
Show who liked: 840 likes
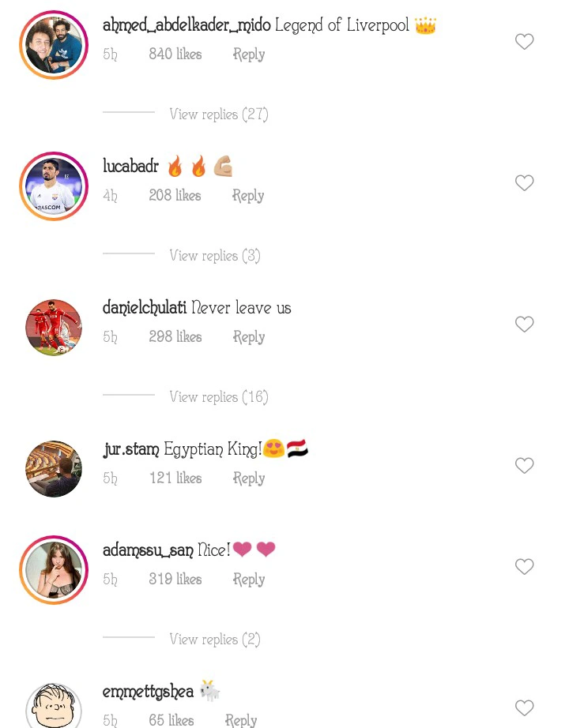pyautogui.click(x=175, y=54)
